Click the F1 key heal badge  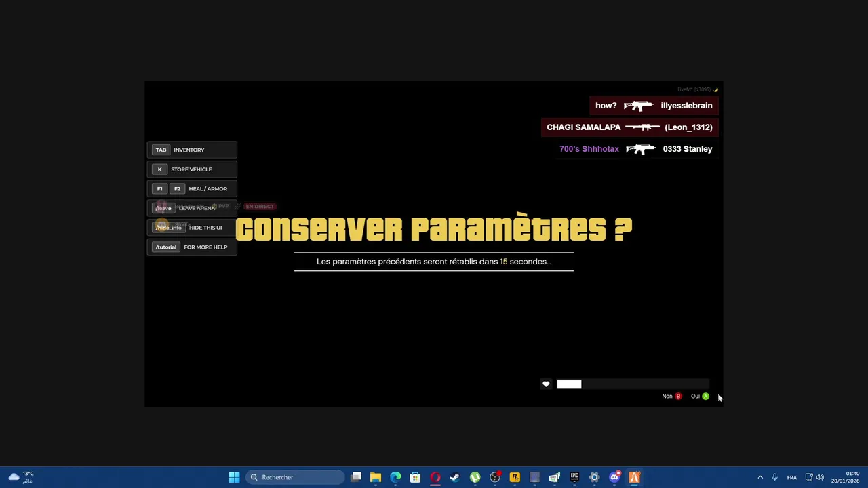tap(160, 189)
